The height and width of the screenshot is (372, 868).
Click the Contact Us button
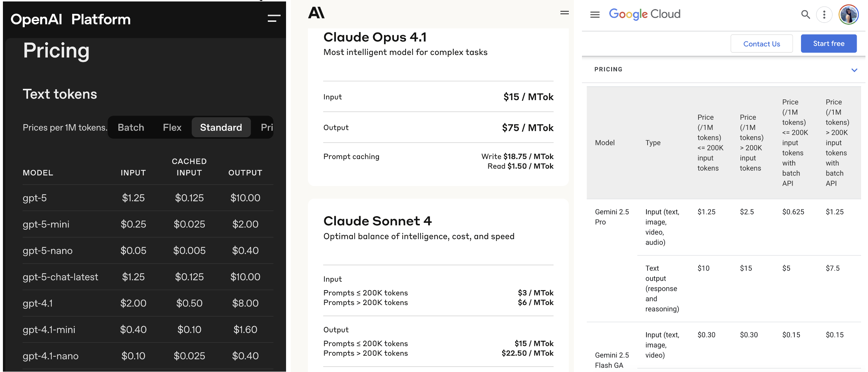(x=761, y=44)
